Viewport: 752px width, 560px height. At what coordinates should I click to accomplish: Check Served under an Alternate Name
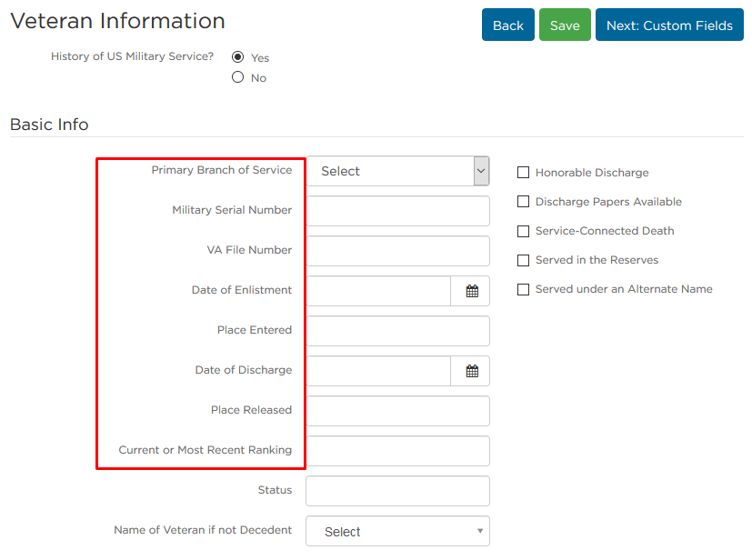pyautogui.click(x=523, y=290)
